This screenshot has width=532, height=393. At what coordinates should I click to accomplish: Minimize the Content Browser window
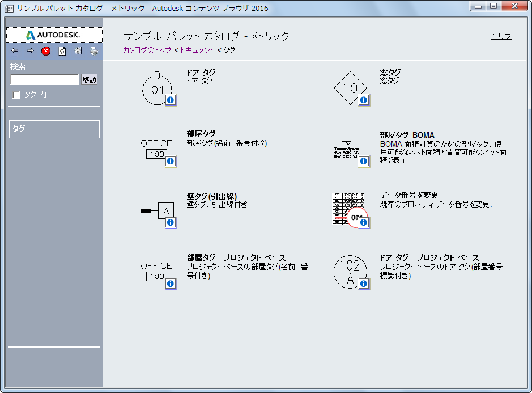click(478, 6)
